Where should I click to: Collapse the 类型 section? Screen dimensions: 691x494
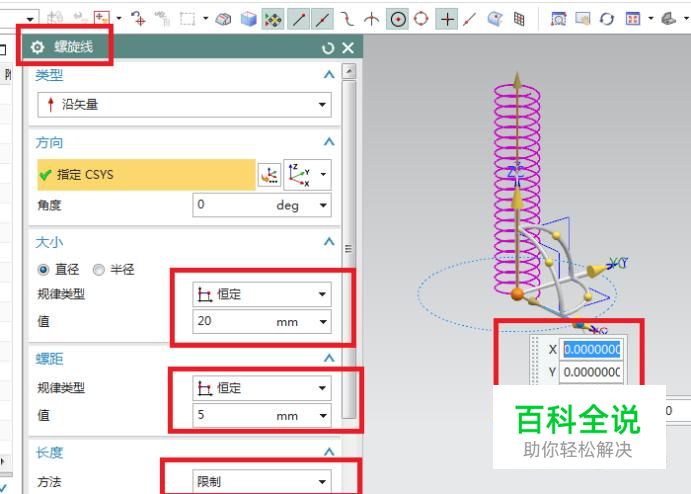point(329,74)
